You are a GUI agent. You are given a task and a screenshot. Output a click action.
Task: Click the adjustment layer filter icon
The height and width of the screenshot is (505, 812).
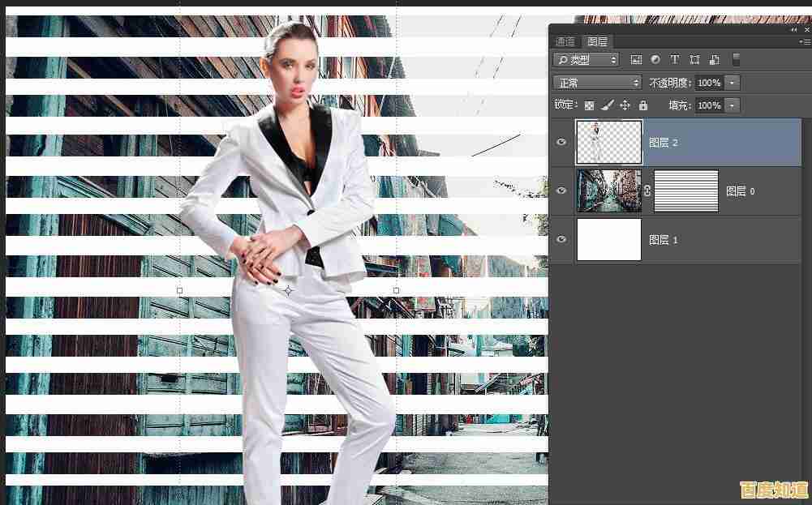point(655,60)
